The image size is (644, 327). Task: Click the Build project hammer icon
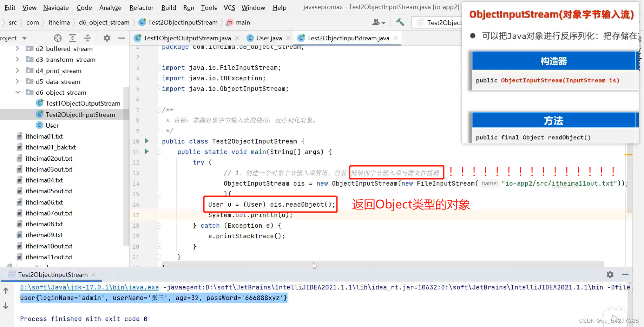click(400, 22)
